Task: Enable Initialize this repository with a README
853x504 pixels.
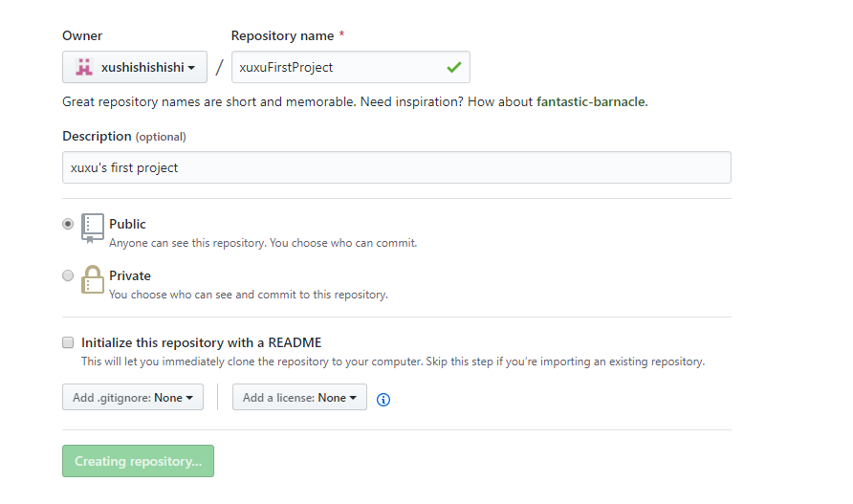Action: click(68, 342)
